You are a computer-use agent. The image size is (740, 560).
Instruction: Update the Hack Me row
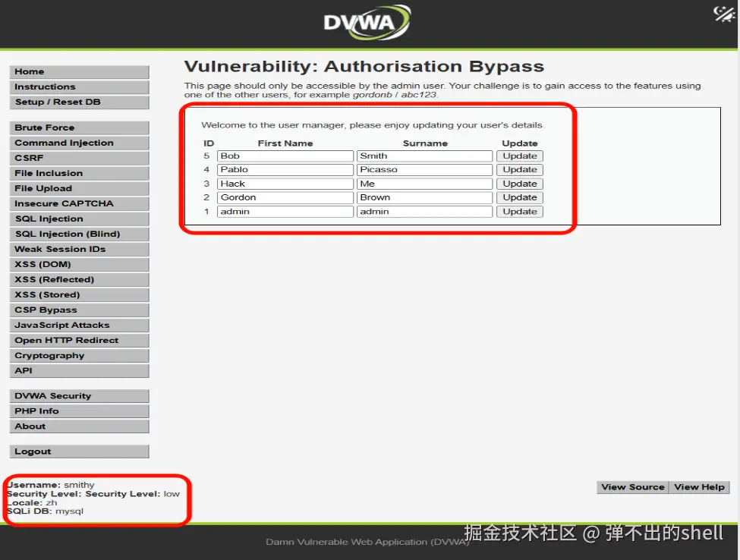coord(520,184)
